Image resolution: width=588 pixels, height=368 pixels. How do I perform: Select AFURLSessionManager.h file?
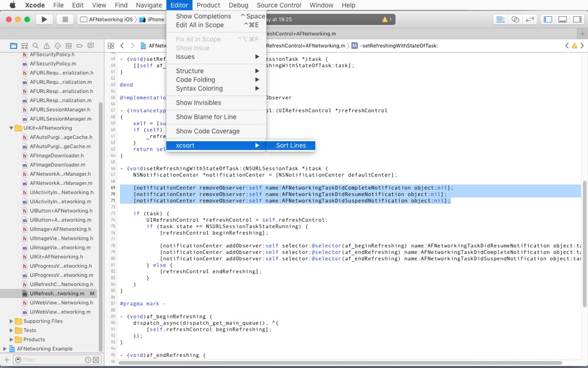pos(60,110)
